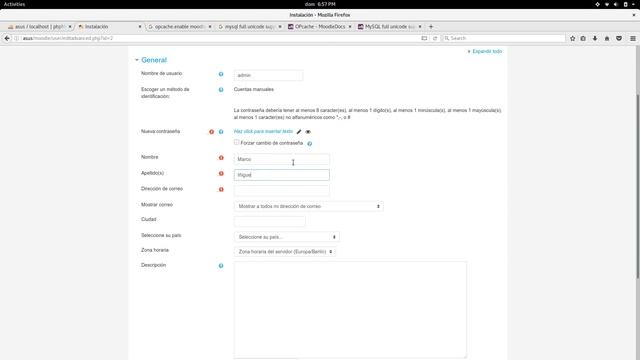This screenshot has width=640, height=360.
Task: Click help icon beside Nueva contraseña
Action: click(221, 132)
